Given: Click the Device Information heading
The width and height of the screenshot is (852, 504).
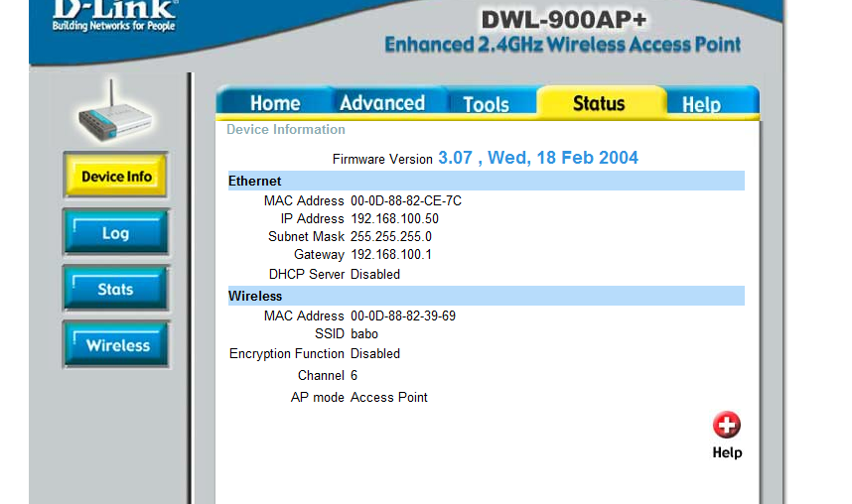Looking at the screenshot, I should 286,129.
